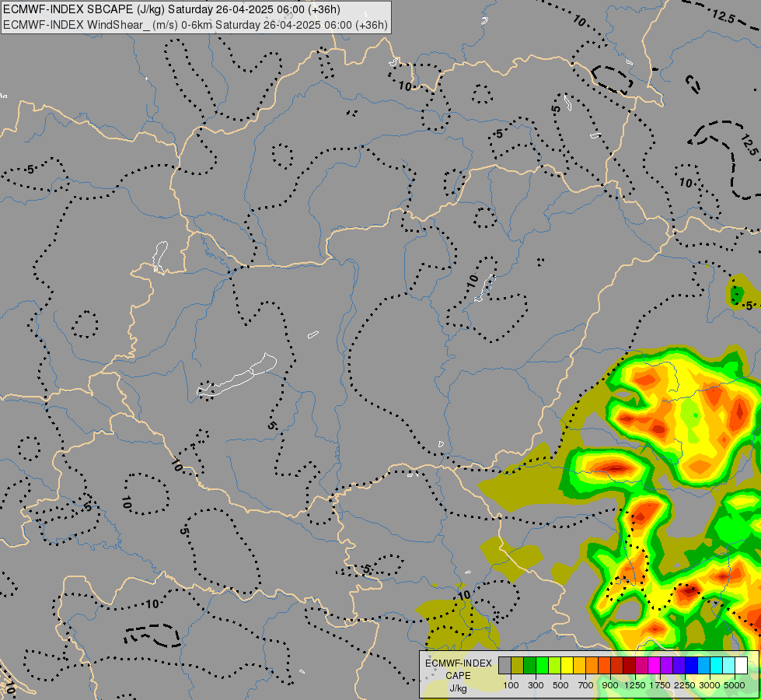Click the pure blue legend swatch
The height and width of the screenshot is (700, 761).
pos(691,665)
